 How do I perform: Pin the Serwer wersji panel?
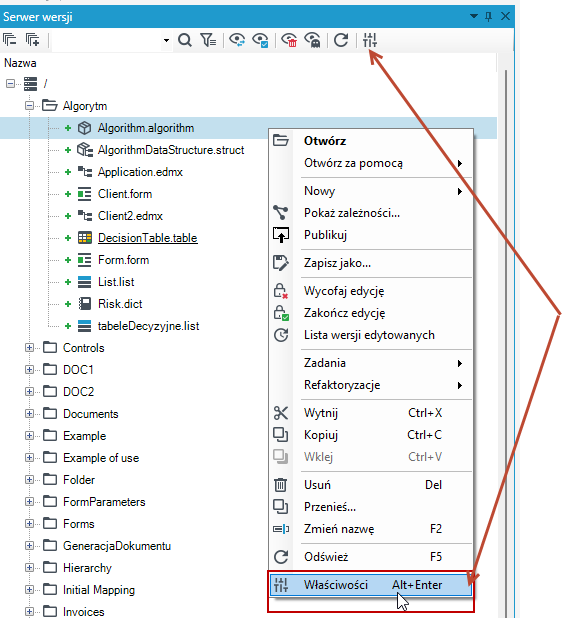click(489, 16)
